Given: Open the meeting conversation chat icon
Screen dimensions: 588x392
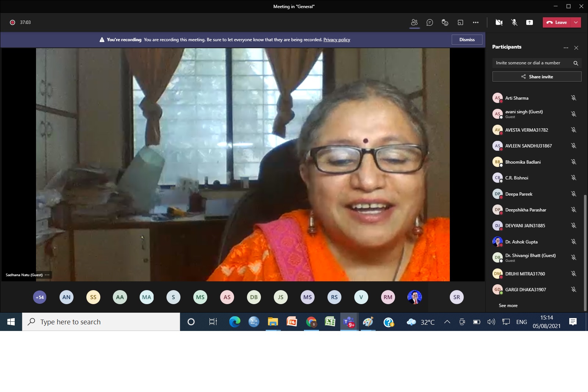Looking at the screenshot, I should 430,22.
